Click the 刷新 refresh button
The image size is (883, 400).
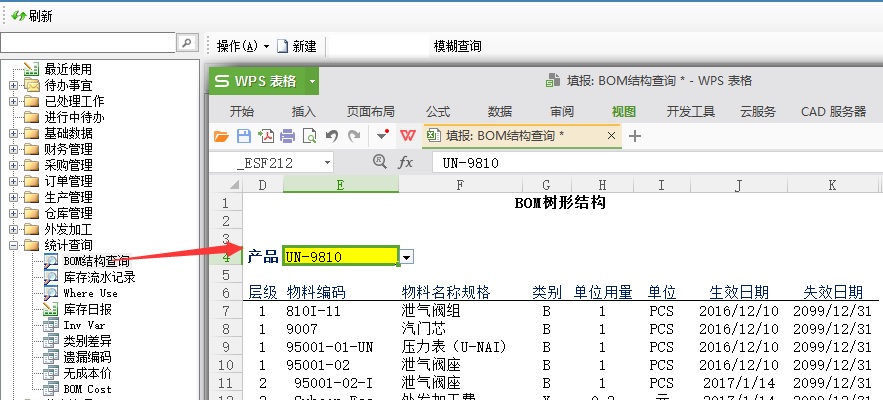(x=32, y=16)
